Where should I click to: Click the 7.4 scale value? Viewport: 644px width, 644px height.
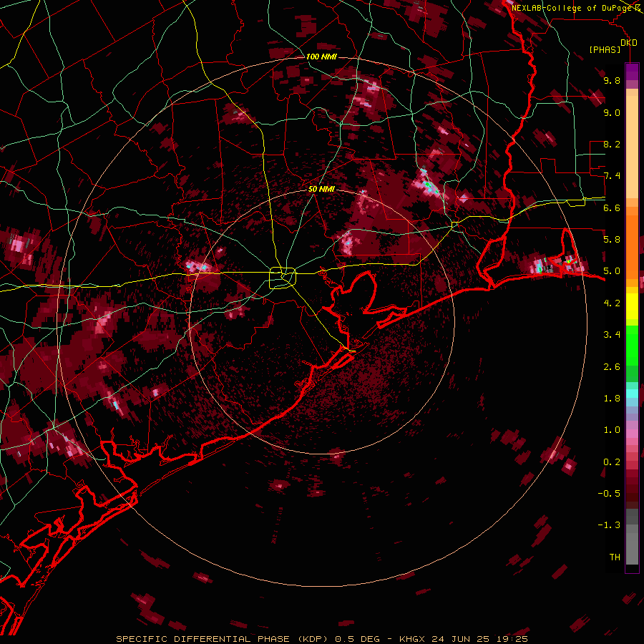pyautogui.click(x=612, y=176)
